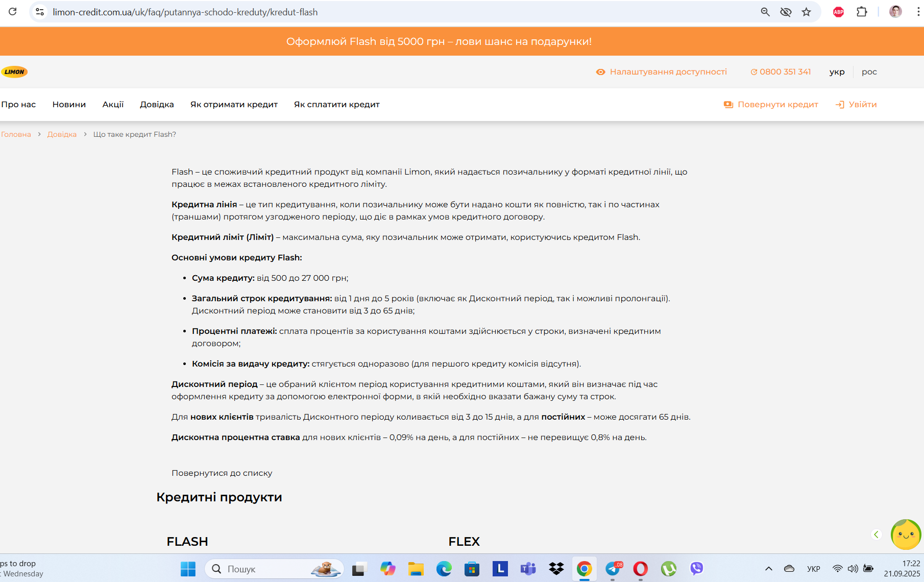Show hidden tray icons chevron
Image resolution: width=924 pixels, height=582 pixels.
tap(769, 569)
